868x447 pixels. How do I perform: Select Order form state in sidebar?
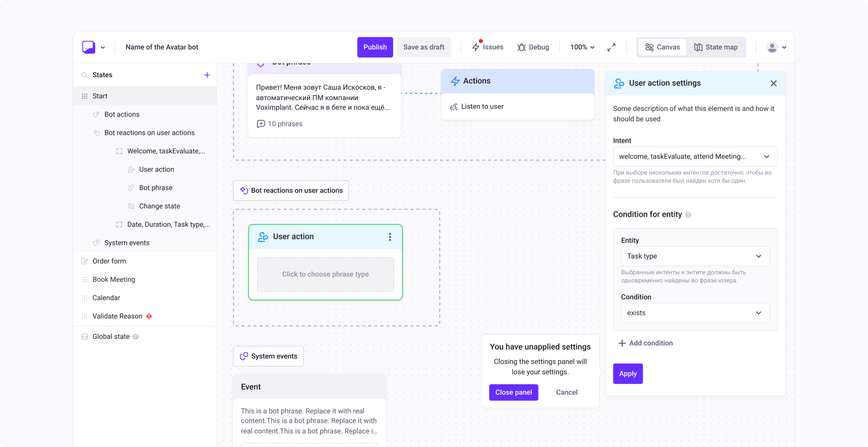[109, 261]
